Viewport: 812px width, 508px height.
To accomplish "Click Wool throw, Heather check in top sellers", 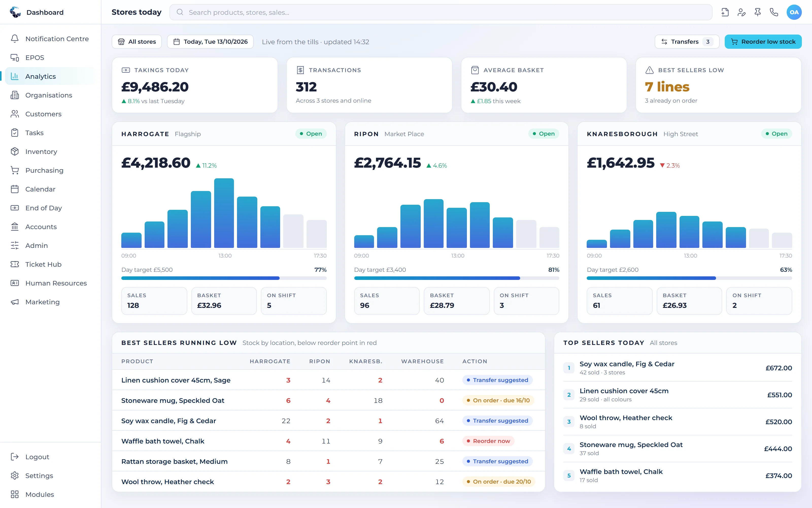I will click(x=626, y=418).
